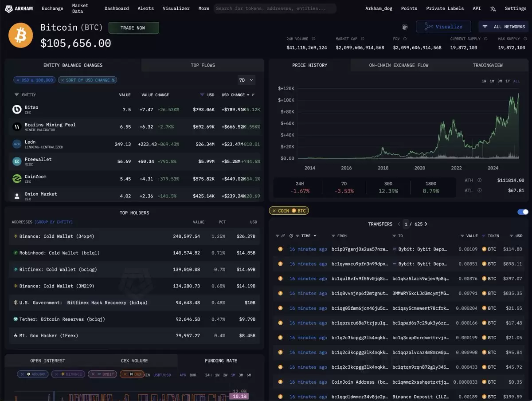Image resolution: width=532 pixels, height=401 pixels.
Task: Remove the SORT BY USD CHANGE % chip
Action: (x=62, y=80)
